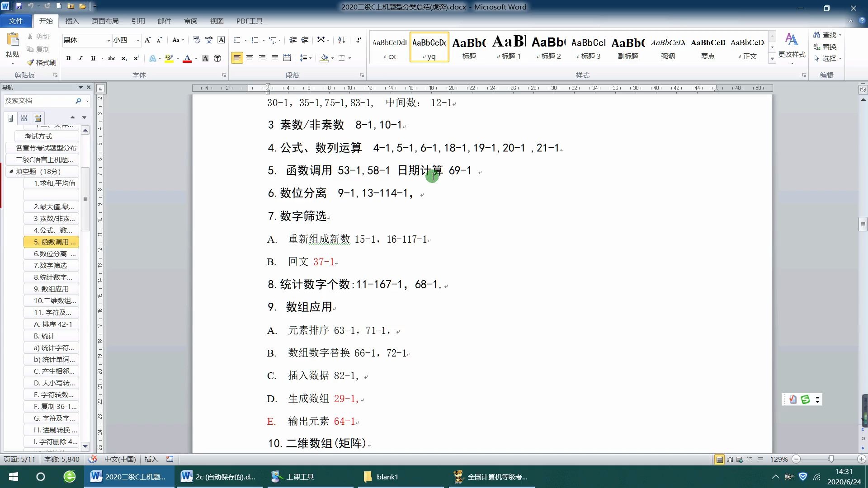Open the line spacing dropdown
Screen dimensions: 868x488
click(x=311, y=58)
